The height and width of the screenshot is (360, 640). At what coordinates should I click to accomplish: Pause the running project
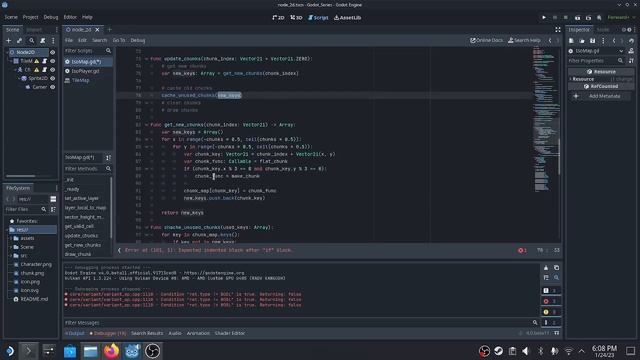(x=555, y=18)
